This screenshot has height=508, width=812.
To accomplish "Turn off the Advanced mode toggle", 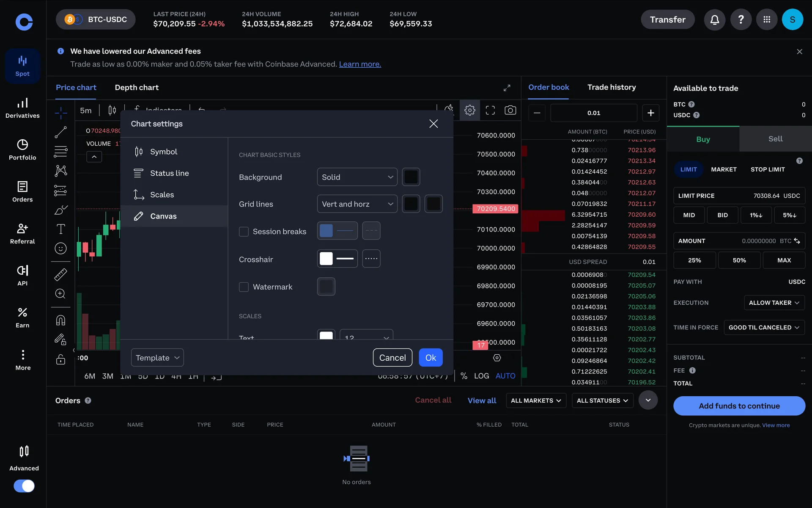I will (24, 486).
